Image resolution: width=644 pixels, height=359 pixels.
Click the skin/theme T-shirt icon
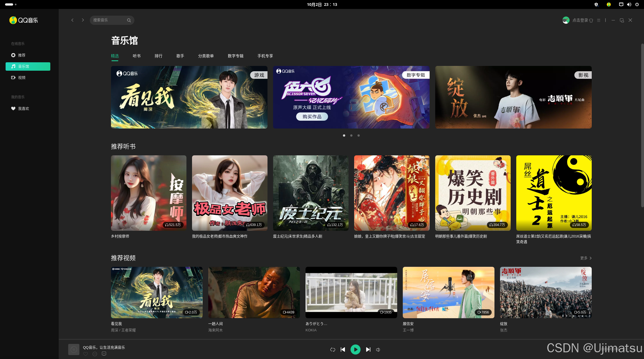tap(591, 20)
